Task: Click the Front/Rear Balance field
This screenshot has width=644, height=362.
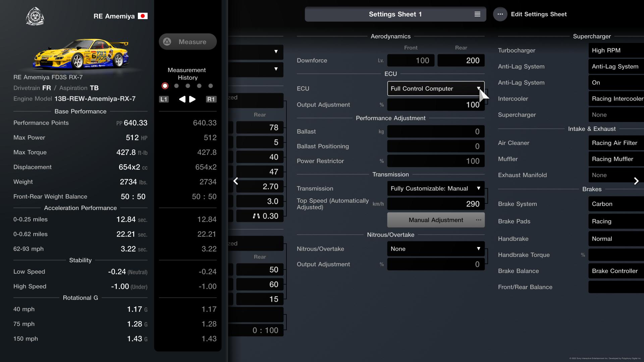Action: click(x=616, y=287)
